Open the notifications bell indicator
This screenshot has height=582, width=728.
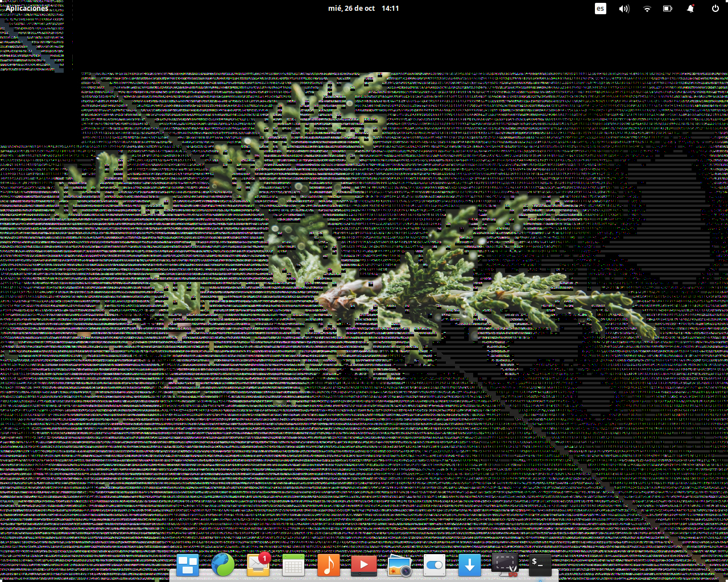click(690, 9)
